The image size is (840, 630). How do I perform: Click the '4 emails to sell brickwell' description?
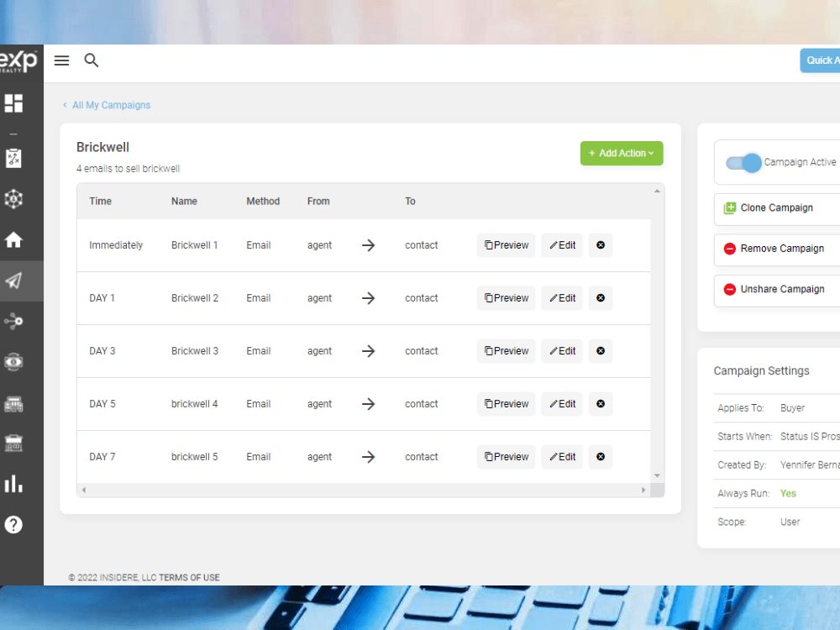tap(128, 169)
